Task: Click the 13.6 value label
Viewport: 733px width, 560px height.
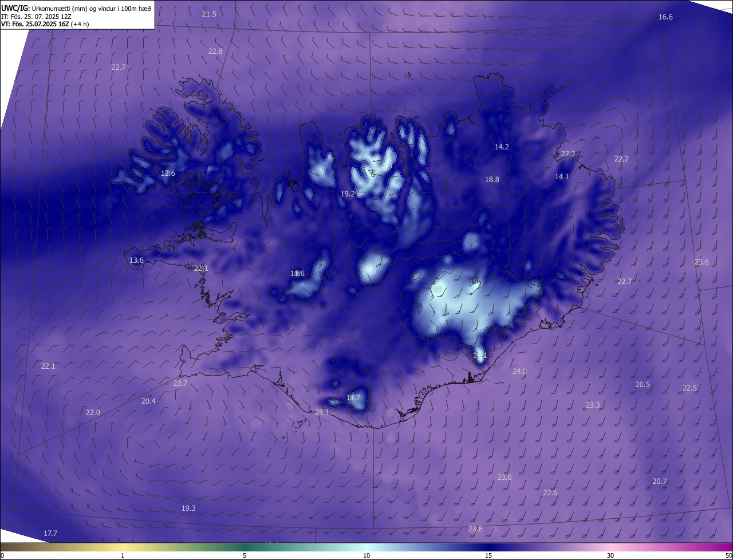Action: 136,261
